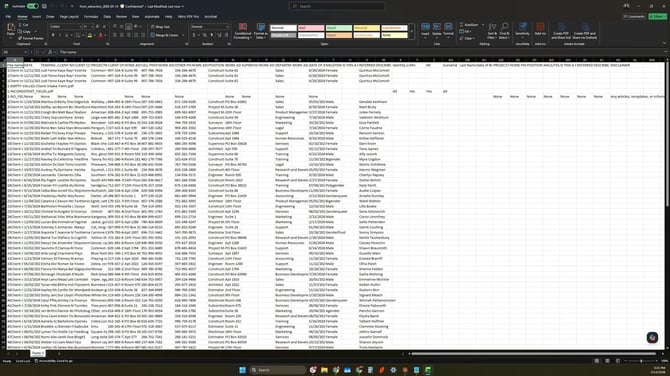Open the Merge & Center dropdown arrow
Image resolution: width=670 pixels, height=376 pixels.
[183, 35]
